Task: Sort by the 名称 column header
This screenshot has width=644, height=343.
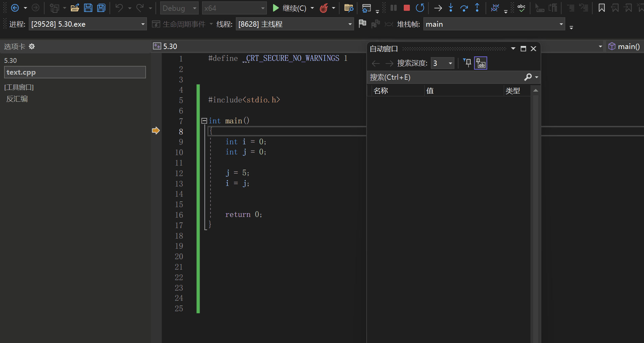Action: coord(397,91)
